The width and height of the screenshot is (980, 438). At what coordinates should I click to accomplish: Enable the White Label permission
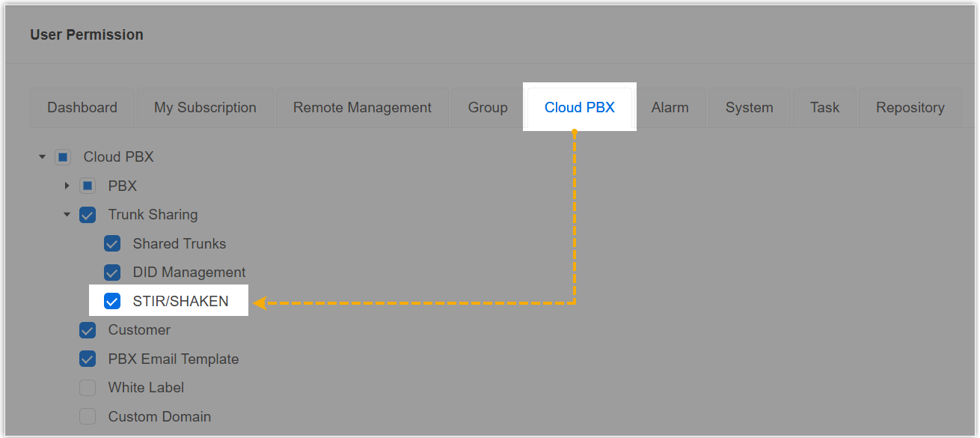click(88, 388)
